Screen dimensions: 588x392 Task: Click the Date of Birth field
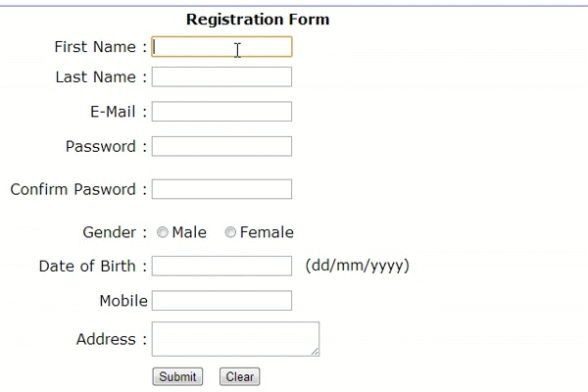click(221, 266)
